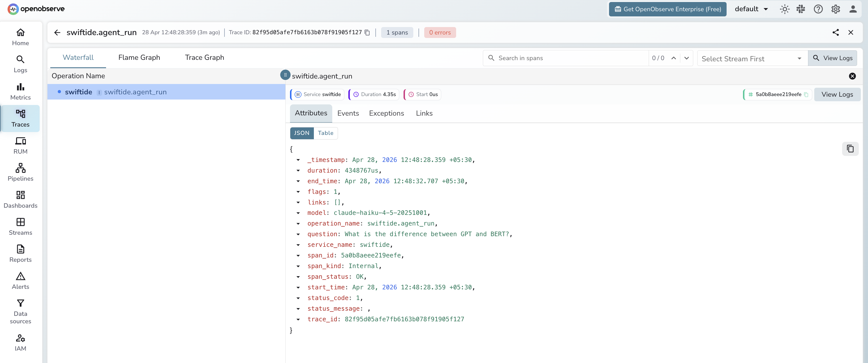The height and width of the screenshot is (363, 868).
Task: Open Alerts from the sidebar
Action: pyautogui.click(x=20, y=280)
